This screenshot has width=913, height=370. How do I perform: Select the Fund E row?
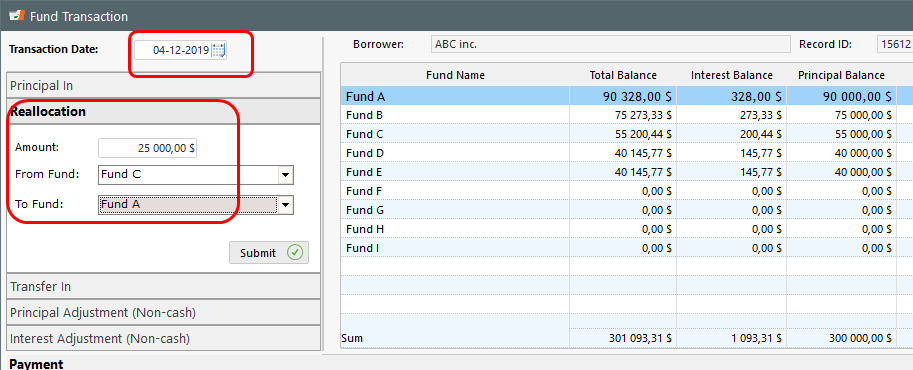click(626, 172)
